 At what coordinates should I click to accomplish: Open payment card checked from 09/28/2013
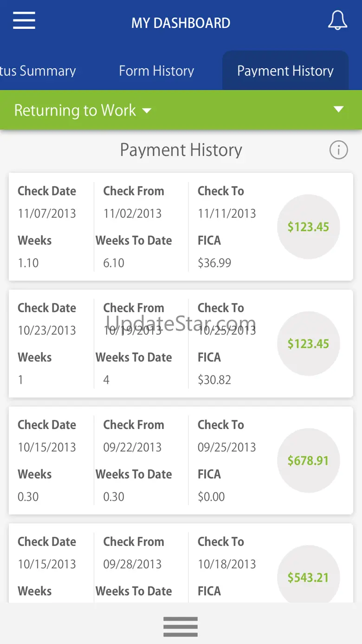point(181,564)
